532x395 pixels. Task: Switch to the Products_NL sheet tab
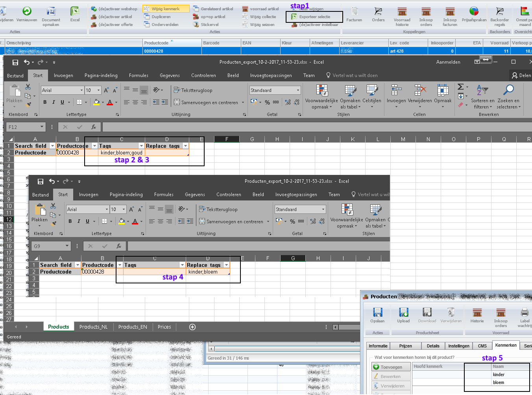(x=93, y=327)
